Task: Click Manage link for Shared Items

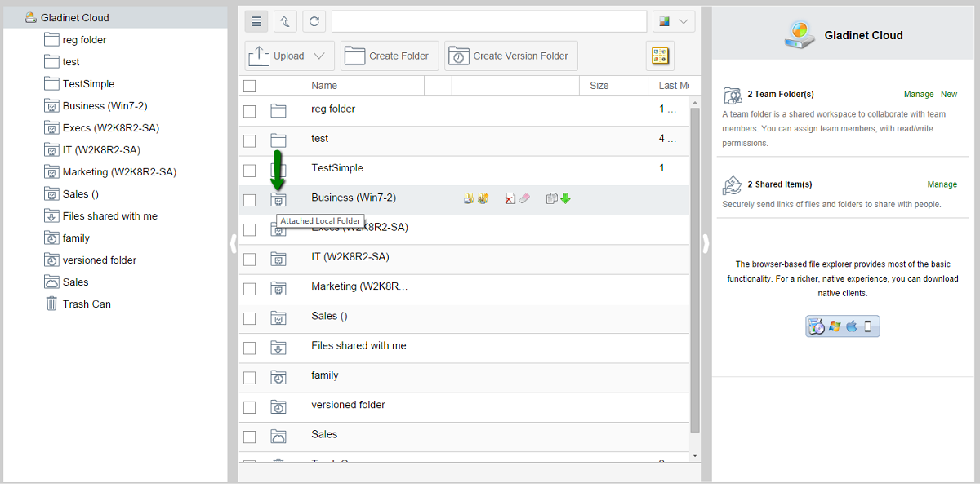Action: tap(942, 184)
